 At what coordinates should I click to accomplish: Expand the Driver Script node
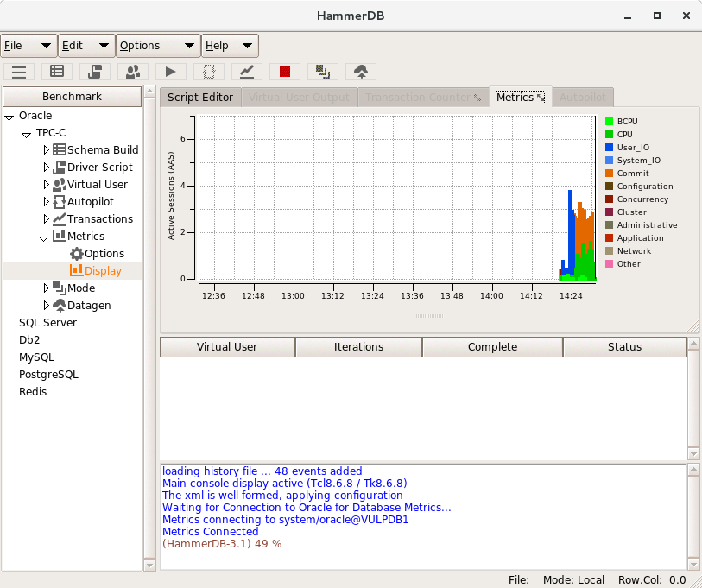(46, 167)
